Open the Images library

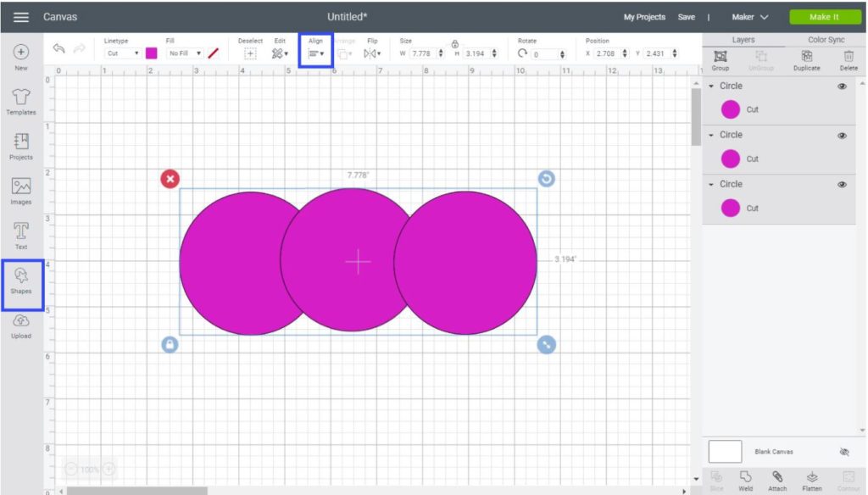click(21, 189)
